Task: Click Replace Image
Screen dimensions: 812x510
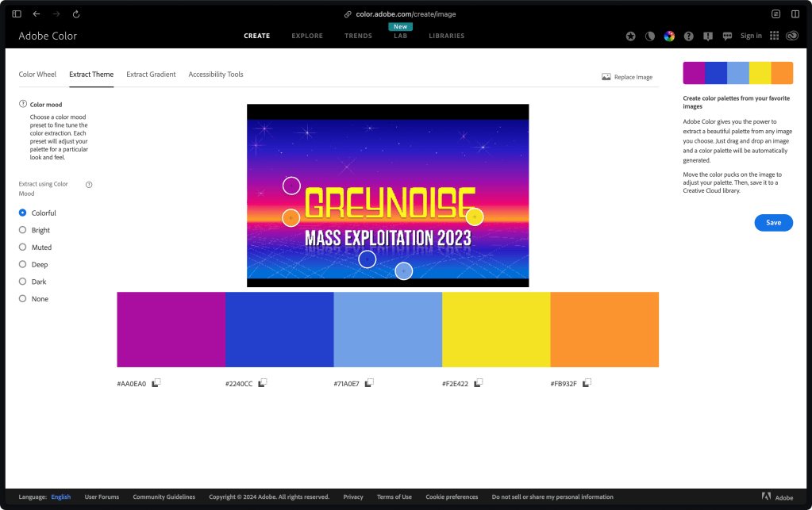Action: point(627,77)
